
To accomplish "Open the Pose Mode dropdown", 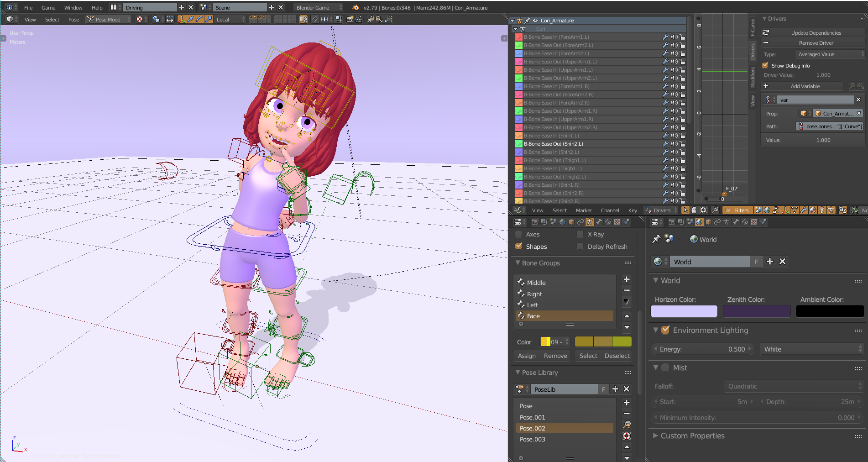I will click(109, 19).
